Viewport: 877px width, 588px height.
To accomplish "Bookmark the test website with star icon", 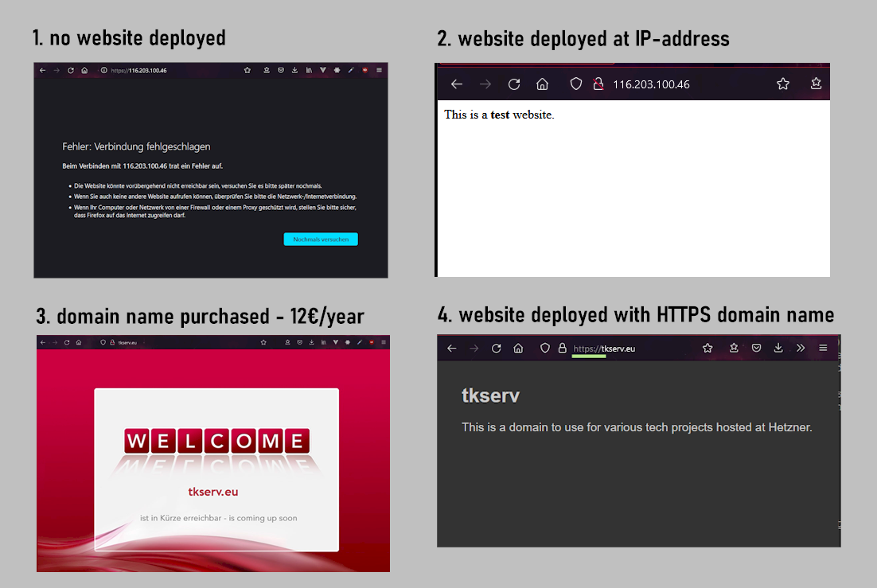I will click(x=783, y=84).
